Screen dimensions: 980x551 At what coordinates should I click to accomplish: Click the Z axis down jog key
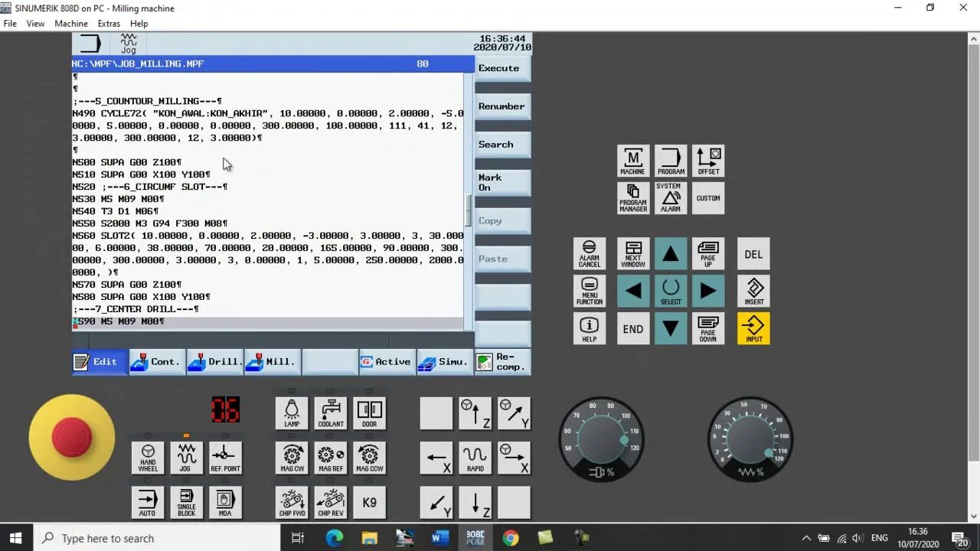click(475, 502)
